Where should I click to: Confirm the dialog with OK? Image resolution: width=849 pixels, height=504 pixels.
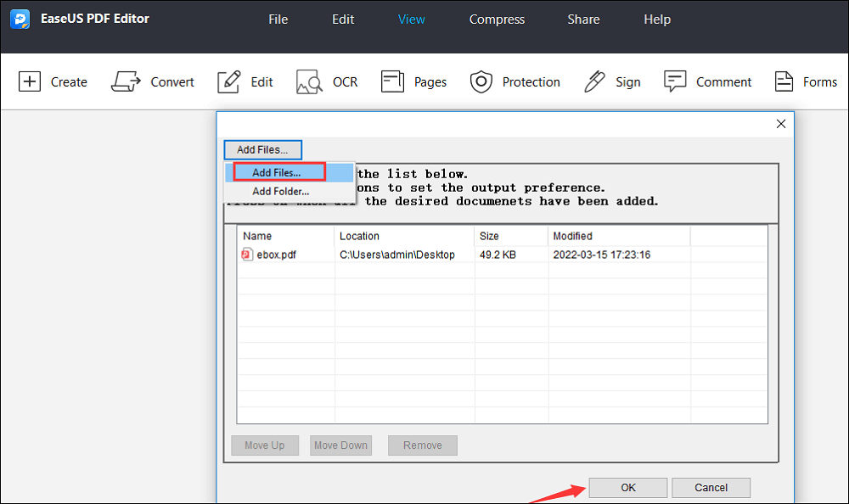[x=628, y=488]
